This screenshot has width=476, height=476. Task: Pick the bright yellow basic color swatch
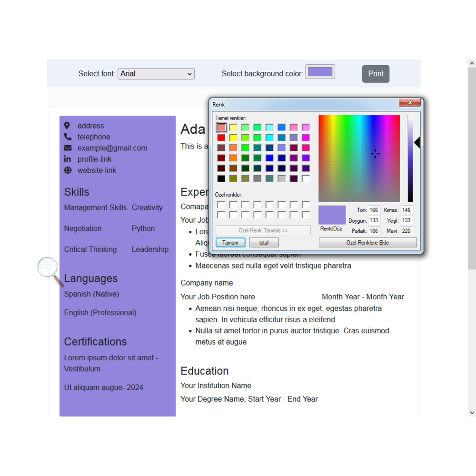coord(233,138)
